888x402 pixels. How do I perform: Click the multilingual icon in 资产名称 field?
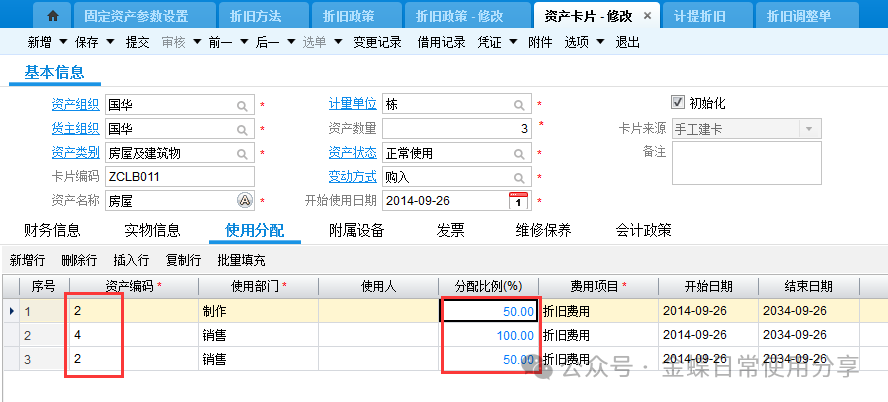[244, 200]
